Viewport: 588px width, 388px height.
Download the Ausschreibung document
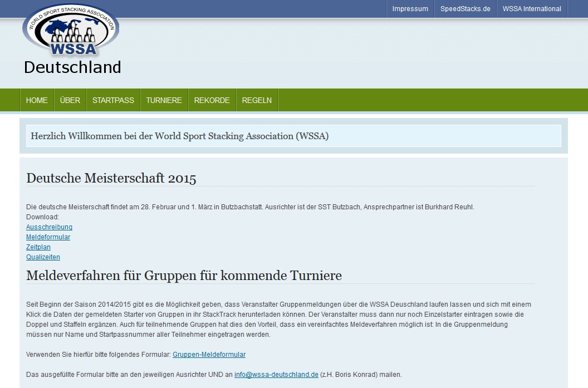(x=49, y=227)
